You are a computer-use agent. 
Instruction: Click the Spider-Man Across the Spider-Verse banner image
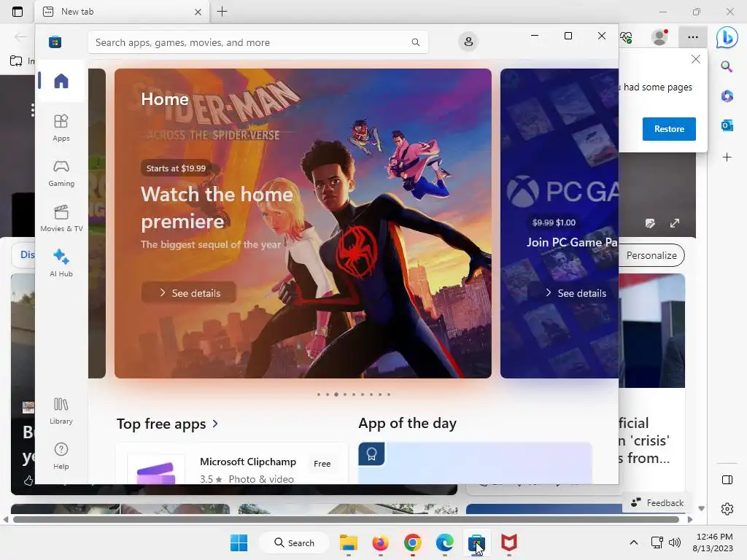[303, 223]
